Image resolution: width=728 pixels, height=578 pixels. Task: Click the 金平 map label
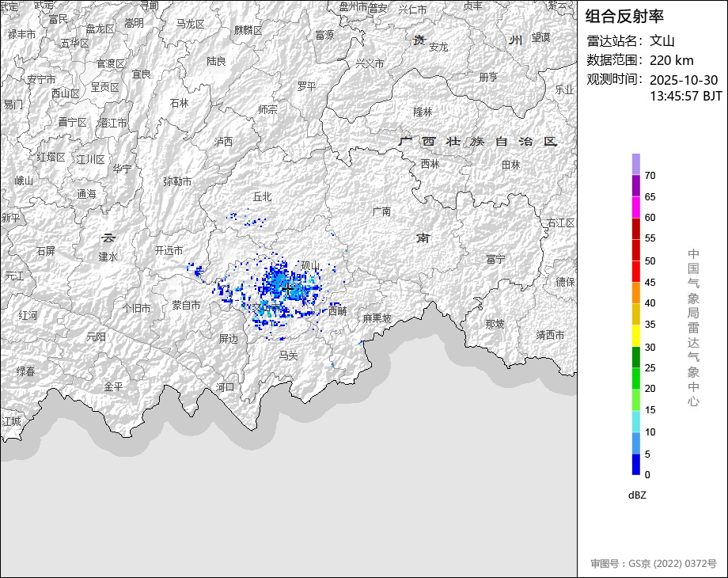pos(113,386)
